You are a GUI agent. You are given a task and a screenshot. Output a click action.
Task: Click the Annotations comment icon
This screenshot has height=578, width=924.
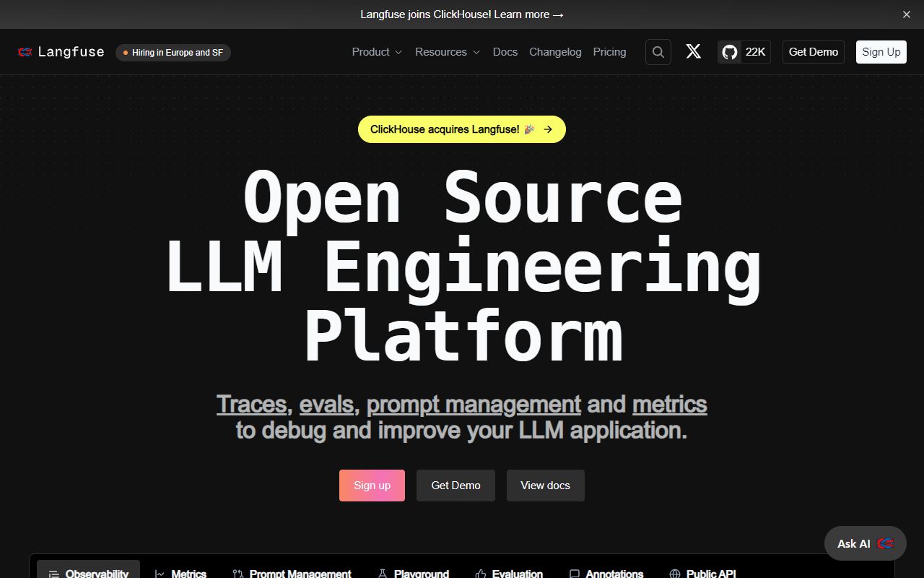[x=574, y=573]
